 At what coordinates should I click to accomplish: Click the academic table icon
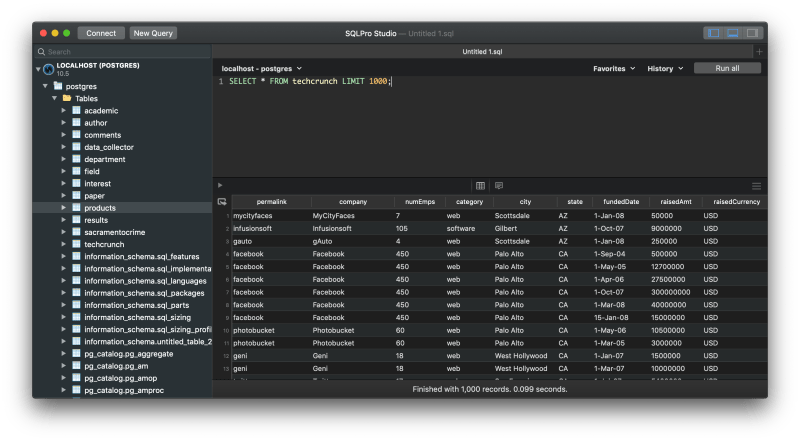click(77, 110)
